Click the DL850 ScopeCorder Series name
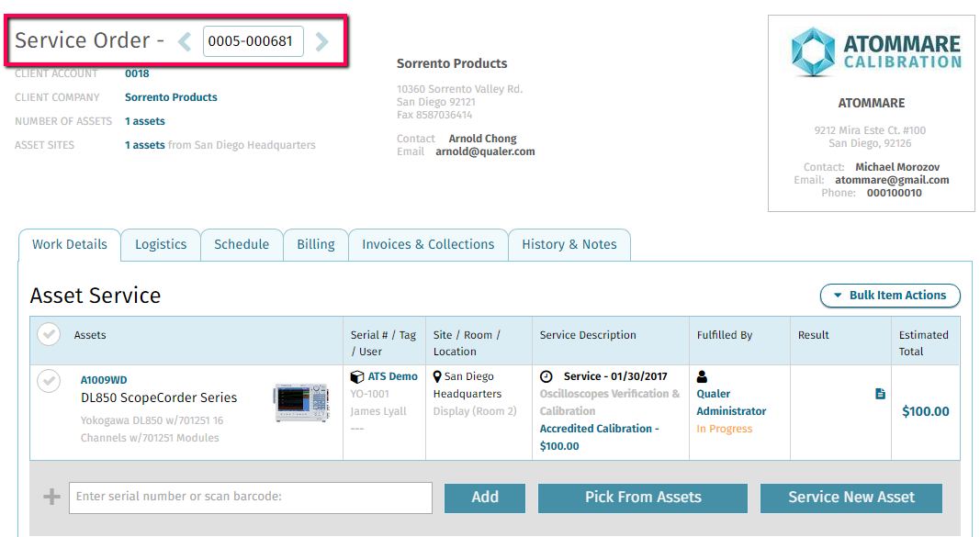Viewport: 980px width, 537px height. click(x=159, y=397)
